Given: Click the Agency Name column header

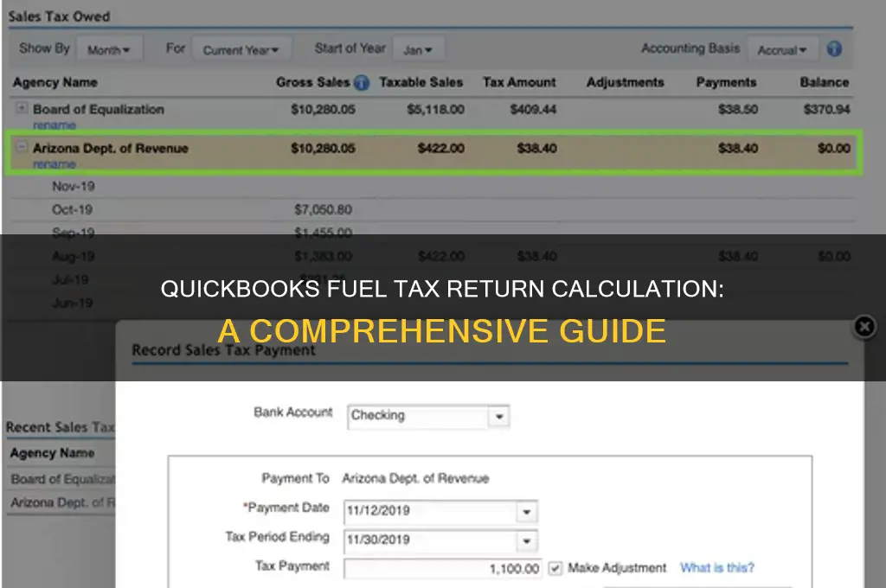Looking at the screenshot, I should [x=55, y=82].
